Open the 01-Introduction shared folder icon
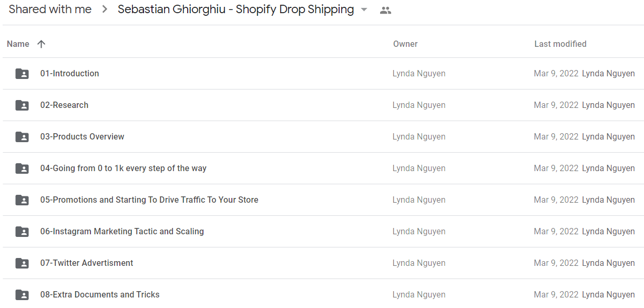The width and height of the screenshot is (644, 308). [x=22, y=74]
